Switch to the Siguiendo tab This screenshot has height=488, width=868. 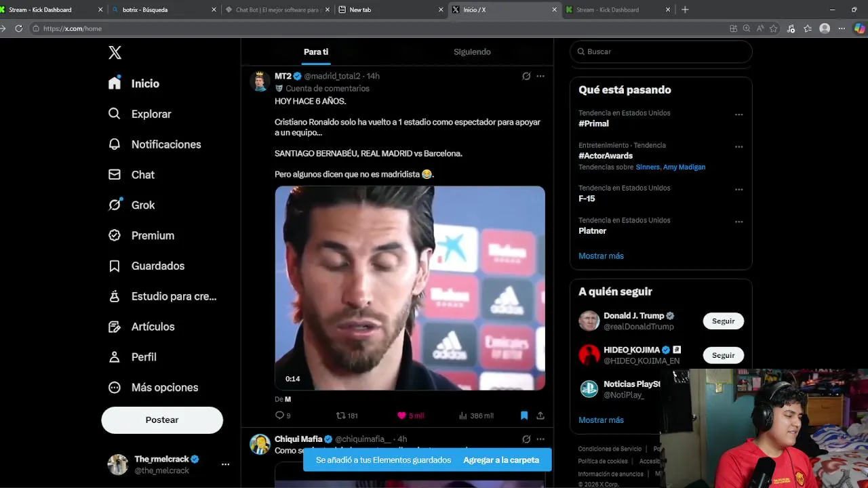pyautogui.click(x=472, y=52)
